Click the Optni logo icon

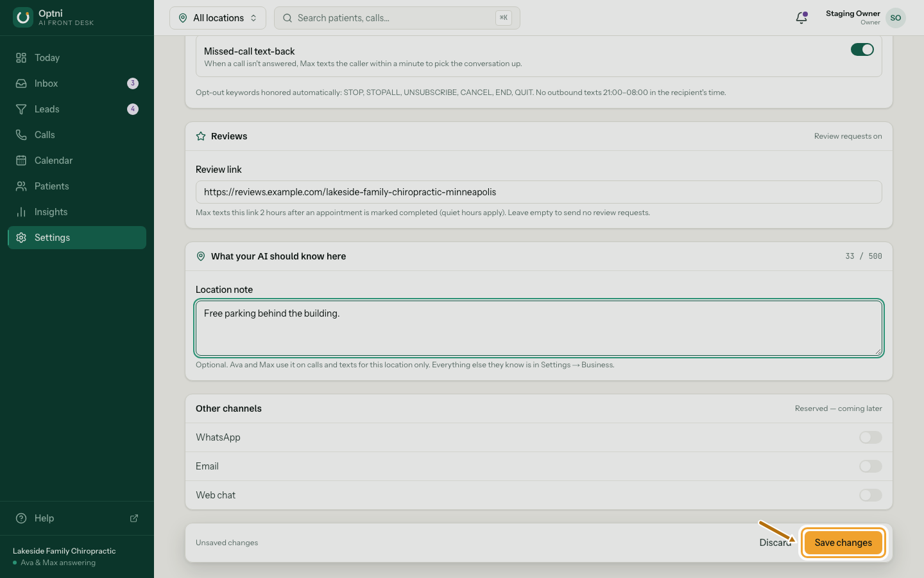pyautogui.click(x=23, y=17)
